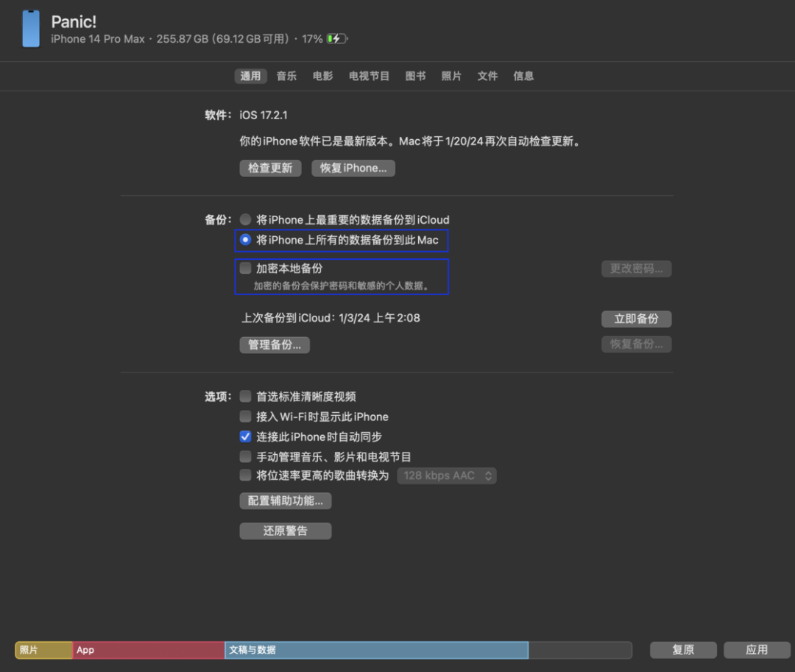Click the blue 文稿与数据 storage segment

pos(377,650)
